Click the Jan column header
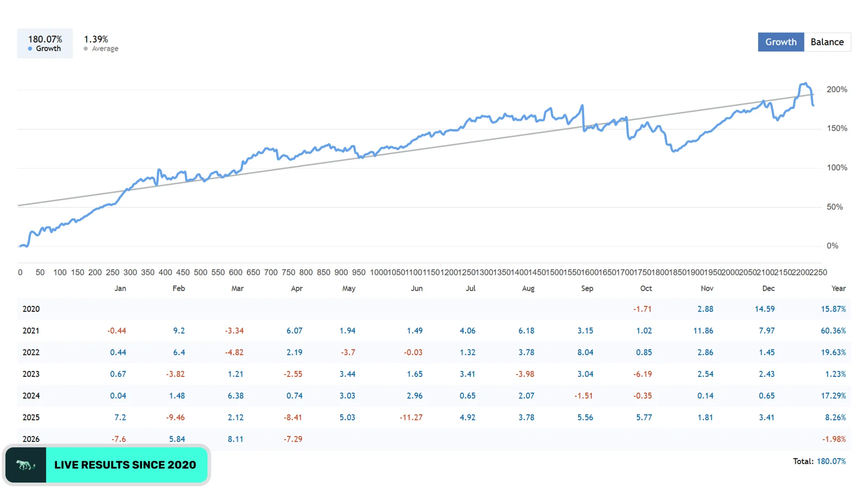The height and width of the screenshot is (488, 868). click(120, 288)
